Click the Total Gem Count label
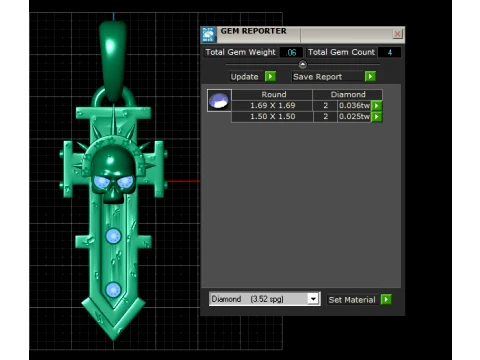Screen dimensions: 480x360 coord(341,52)
